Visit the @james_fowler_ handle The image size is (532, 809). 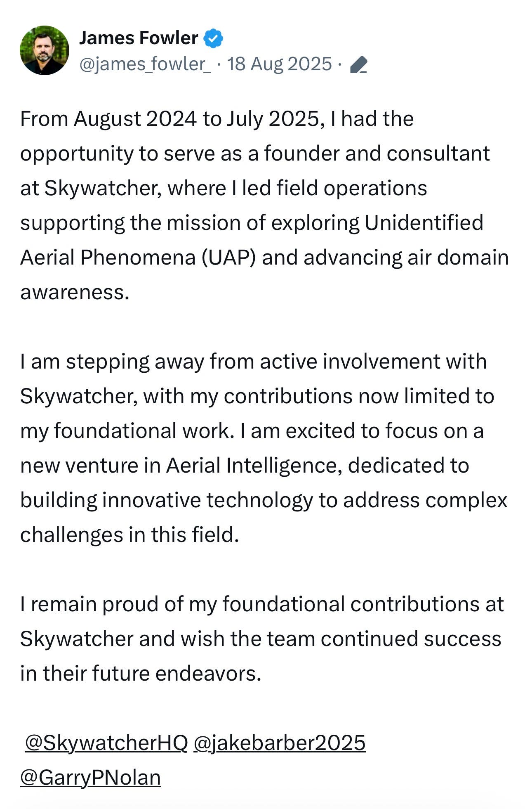pos(145,64)
